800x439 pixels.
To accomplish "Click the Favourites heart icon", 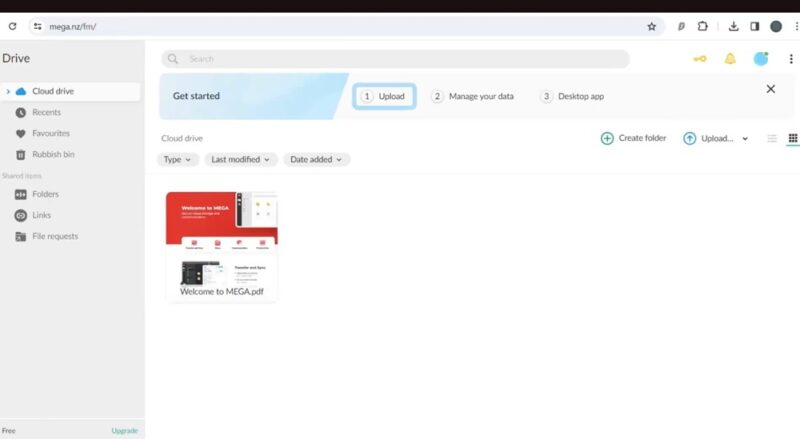I will pyautogui.click(x=20, y=134).
